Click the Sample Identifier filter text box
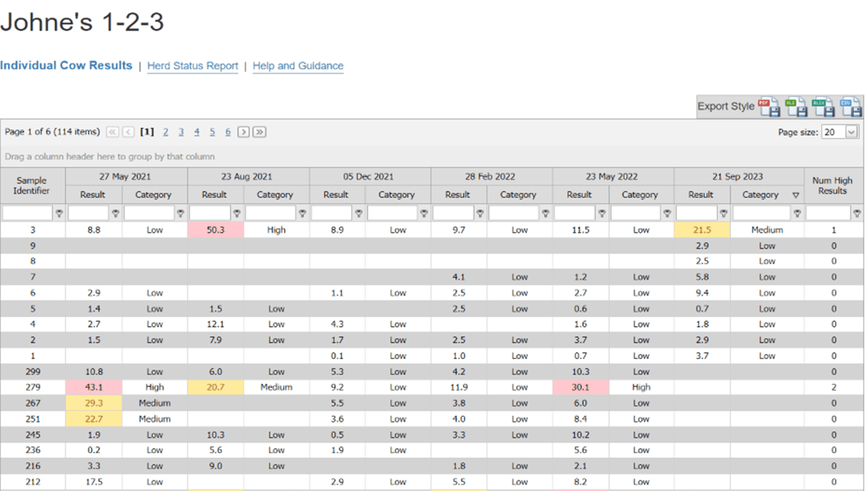The image size is (868, 491). (27, 213)
